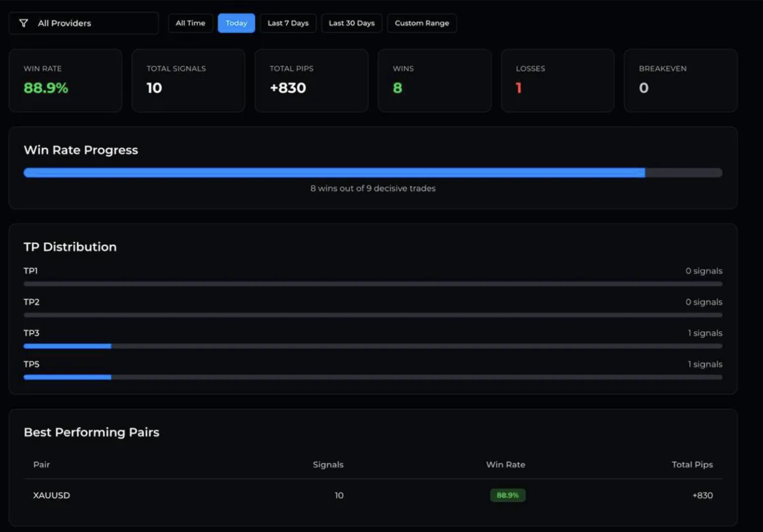Click XAUUSD's +830 total pips cell
The image size is (763, 532).
(703, 495)
